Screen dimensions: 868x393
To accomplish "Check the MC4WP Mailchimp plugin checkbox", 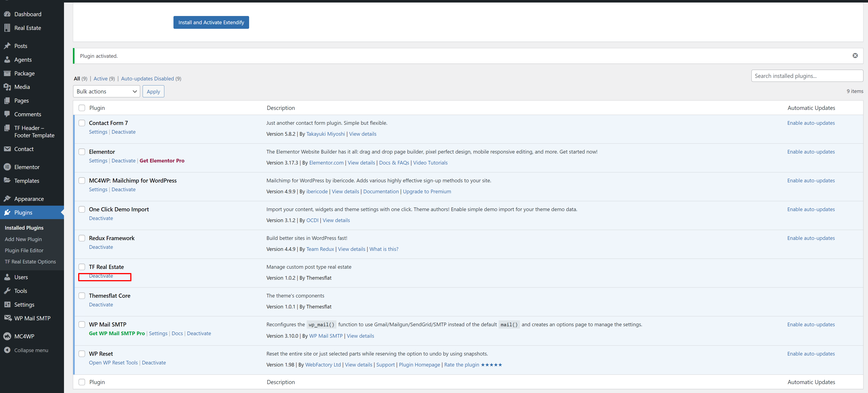I will (x=82, y=181).
